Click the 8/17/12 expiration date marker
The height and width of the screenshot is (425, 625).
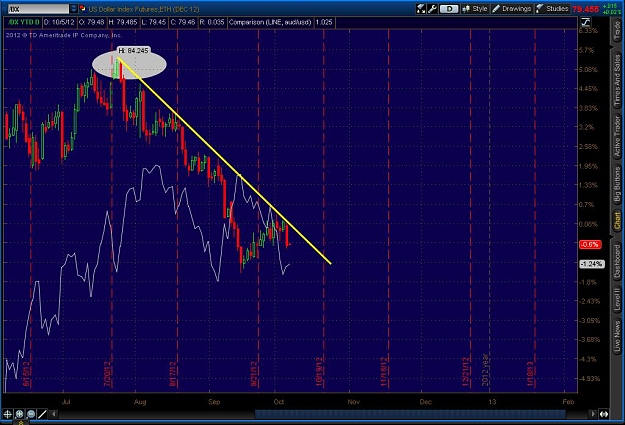(x=173, y=374)
